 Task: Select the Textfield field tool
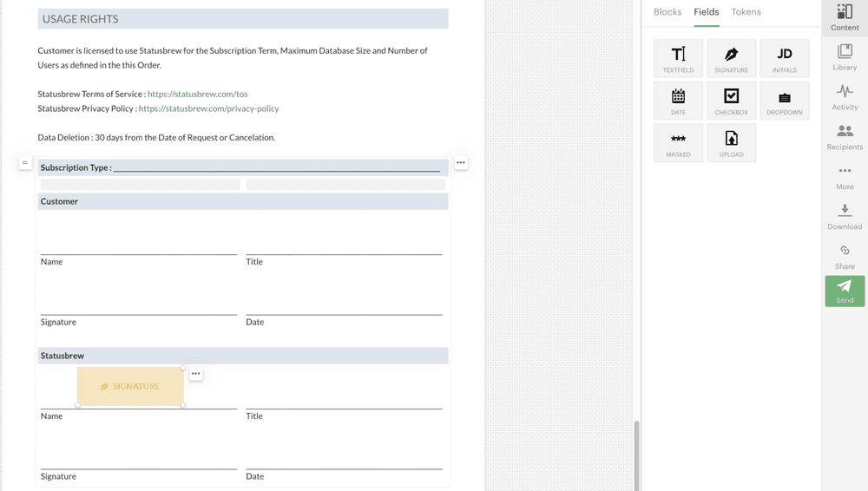678,58
